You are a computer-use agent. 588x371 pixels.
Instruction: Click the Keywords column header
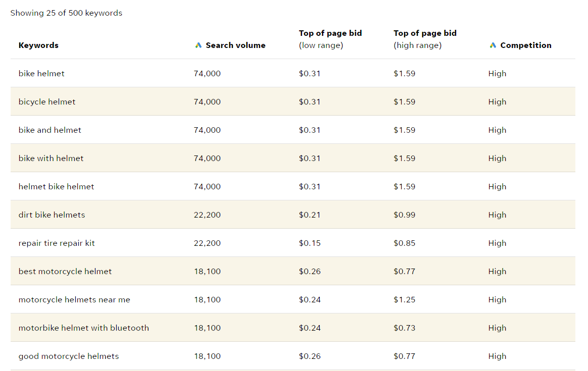38,45
